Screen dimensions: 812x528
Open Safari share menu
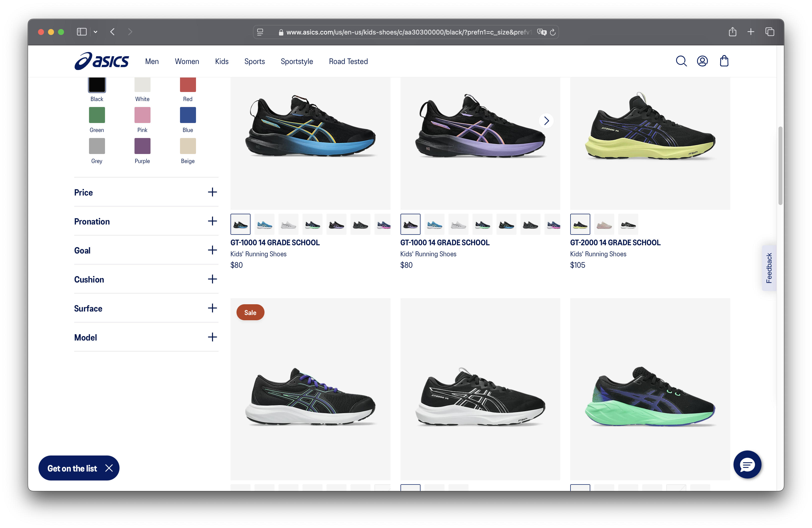tap(732, 32)
